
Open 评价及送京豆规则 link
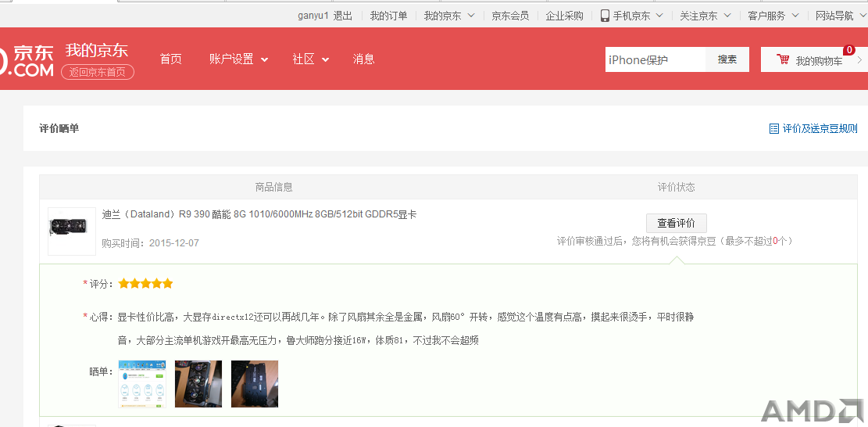click(820, 128)
